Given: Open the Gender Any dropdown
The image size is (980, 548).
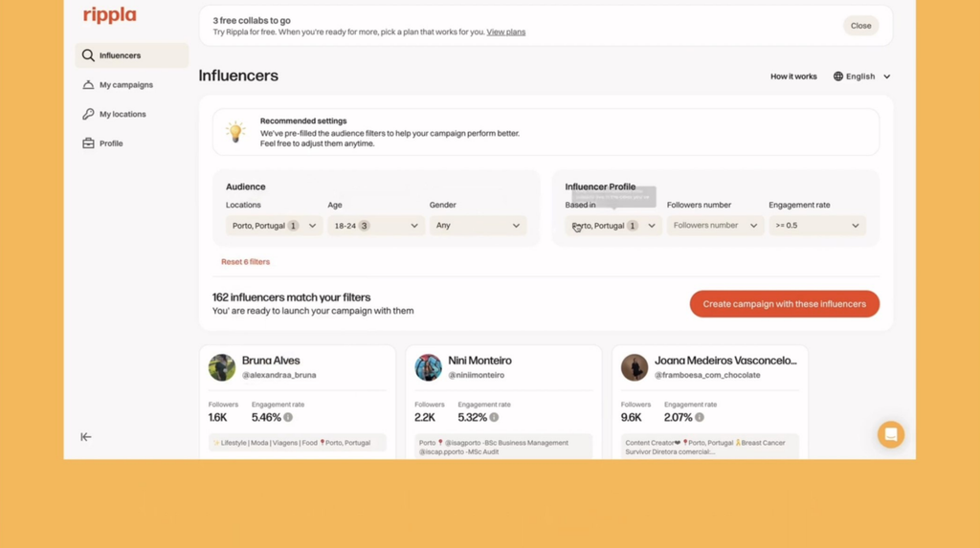Looking at the screenshot, I should (x=478, y=226).
